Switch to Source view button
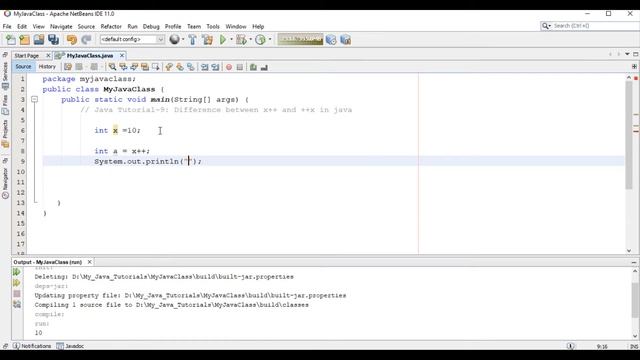 [23, 67]
